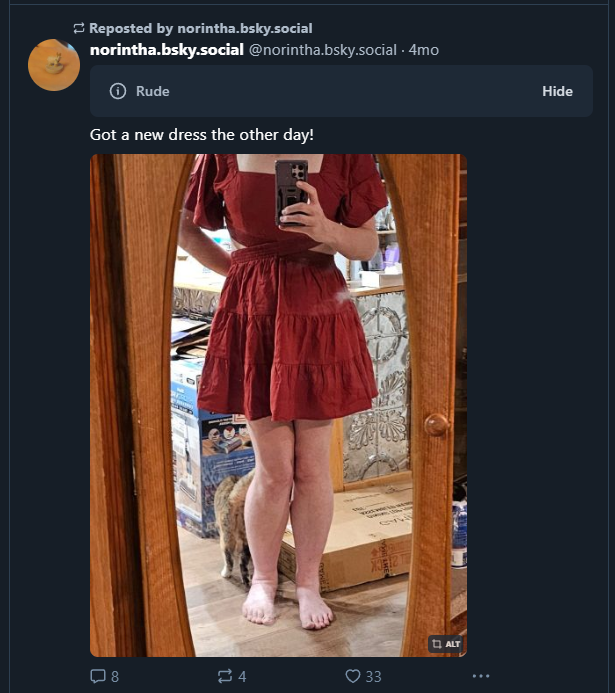Open the red dress mirror photo
Viewport: 615px width, 693px height.
click(278, 405)
